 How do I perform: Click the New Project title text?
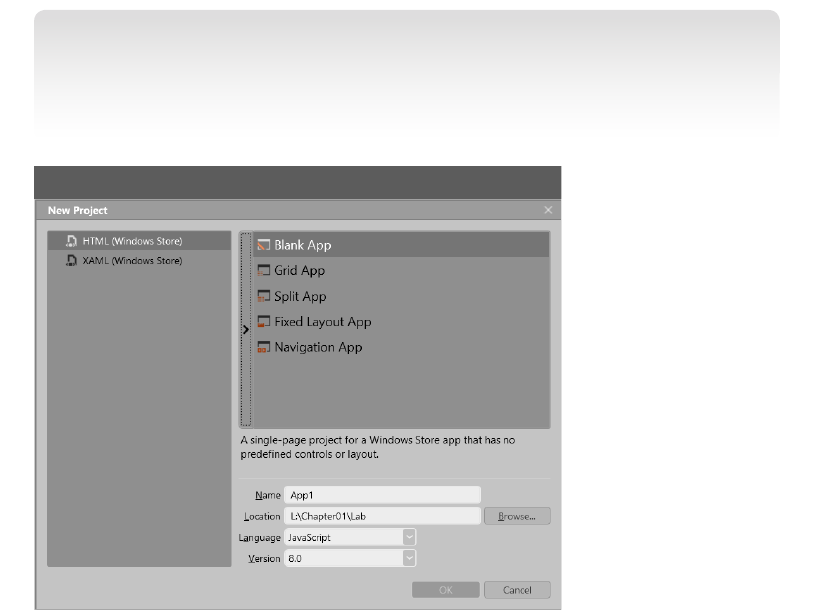point(77,210)
